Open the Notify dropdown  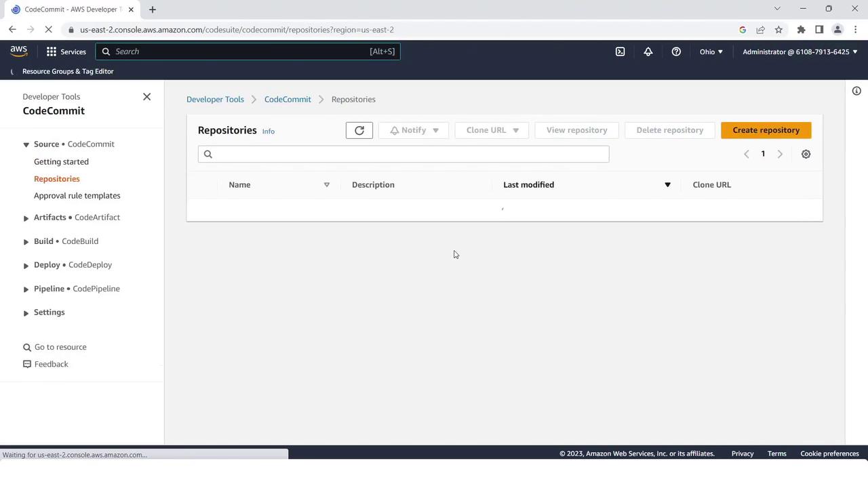point(414,130)
